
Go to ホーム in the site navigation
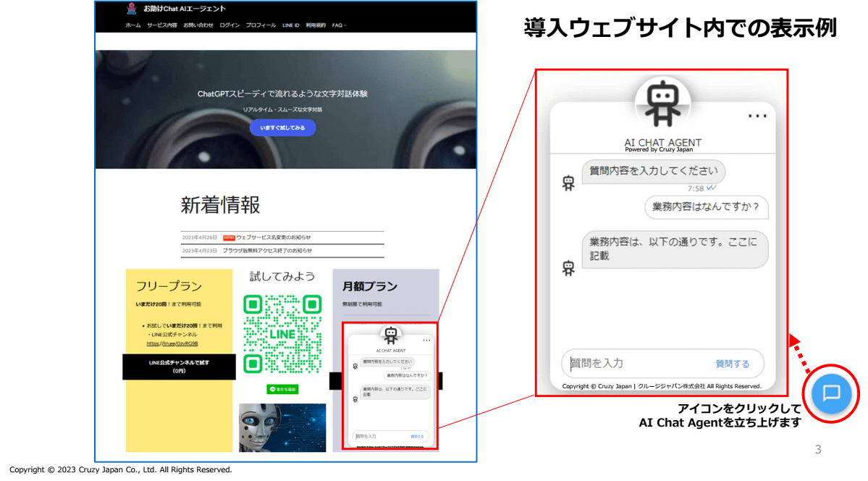pos(133,25)
